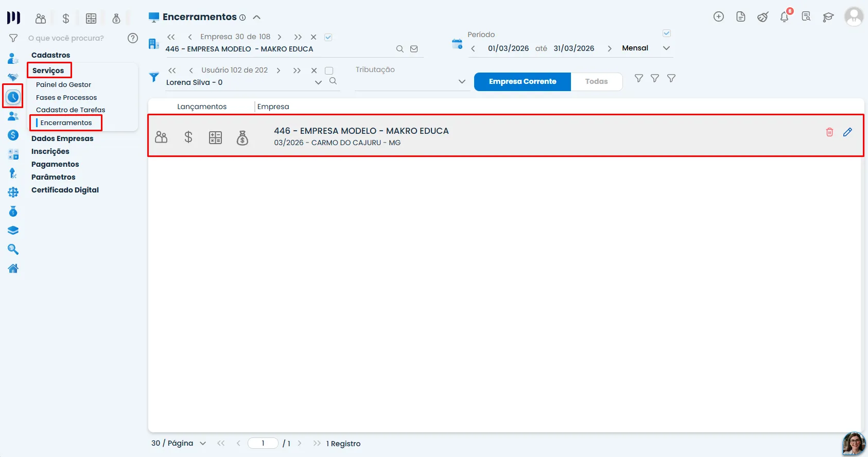Advance the period past 31/03/2026
The height and width of the screenshot is (457, 868).
pos(610,48)
